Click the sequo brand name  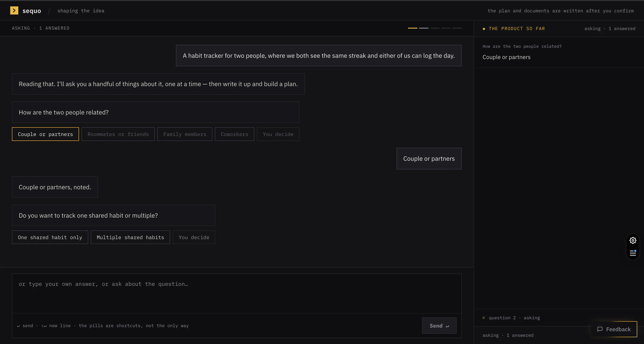pos(32,11)
